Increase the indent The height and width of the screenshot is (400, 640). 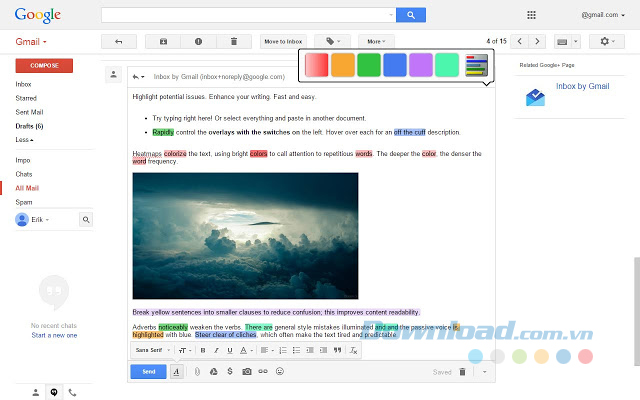click(323, 350)
